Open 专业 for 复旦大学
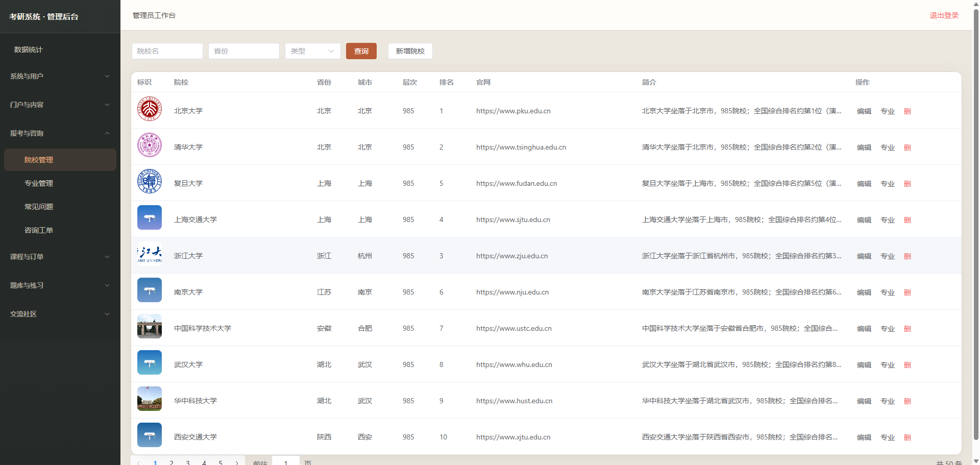The height and width of the screenshot is (465, 980). point(888,184)
